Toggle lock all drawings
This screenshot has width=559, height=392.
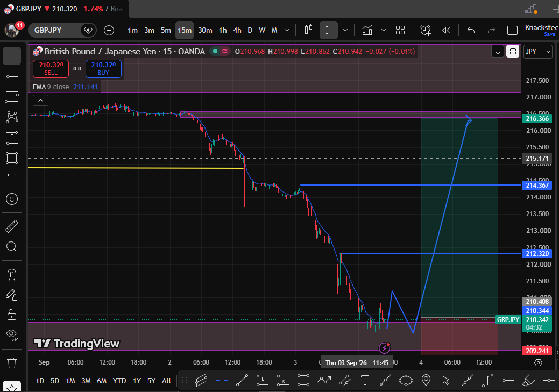[x=12, y=315]
